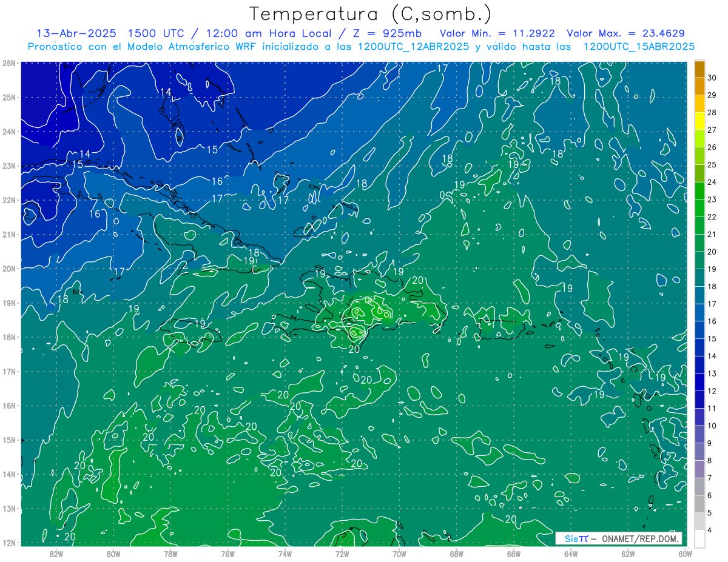Click the '20N' latitude axis label
This screenshot has height=562, width=728.
(9, 269)
